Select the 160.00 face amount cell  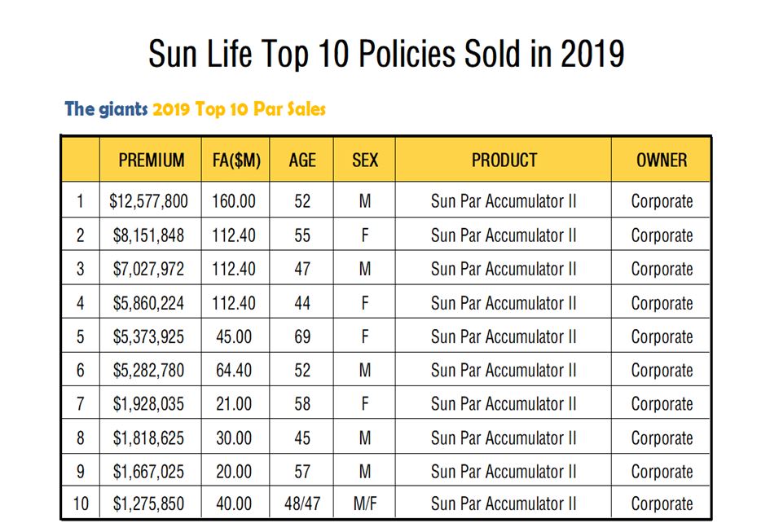pos(234,201)
